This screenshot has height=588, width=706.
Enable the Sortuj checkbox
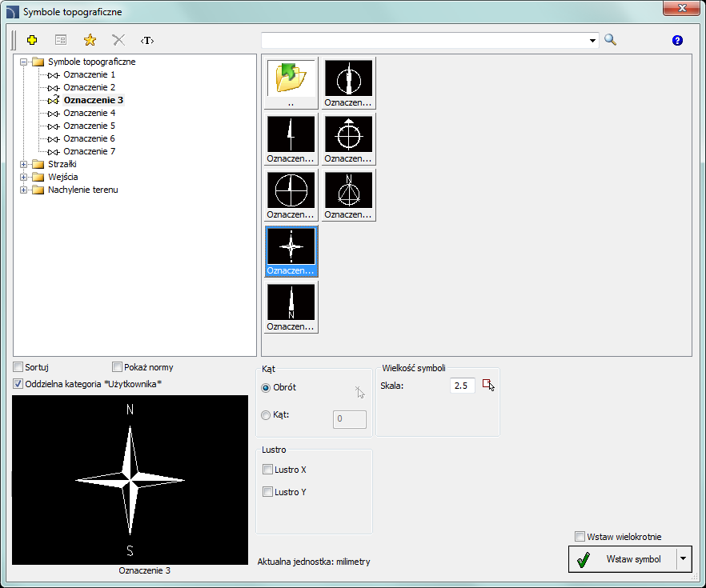coord(18,367)
